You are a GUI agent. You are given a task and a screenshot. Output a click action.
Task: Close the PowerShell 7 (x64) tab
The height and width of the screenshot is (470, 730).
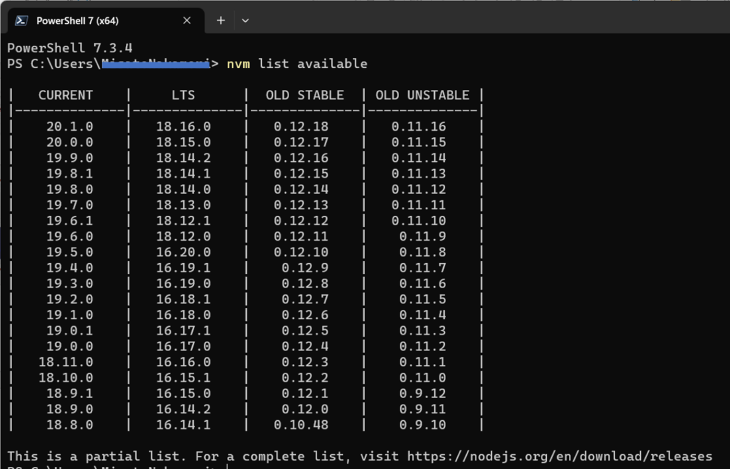pyautogui.click(x=187, y=20)
